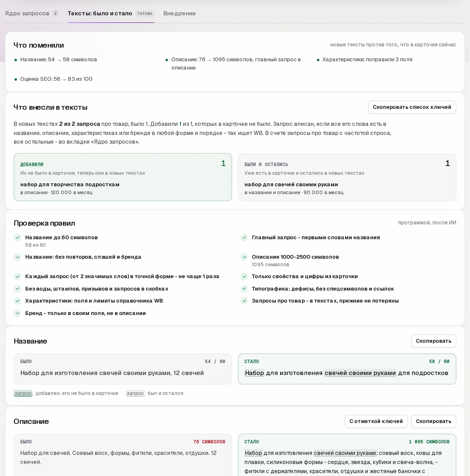Screen dimensions: 470x476
Task: Click Характеристики: поправили 3 поля
Action: 367,60
